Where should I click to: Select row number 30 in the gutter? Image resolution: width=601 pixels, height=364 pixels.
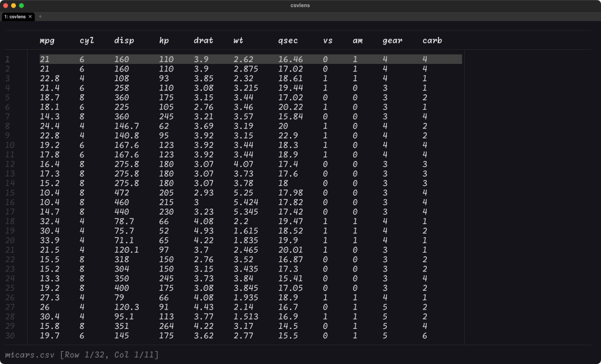click(x=8, y=336)
